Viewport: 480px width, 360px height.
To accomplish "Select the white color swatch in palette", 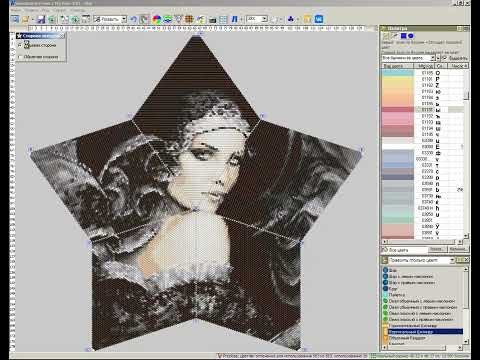I will [x=398, y=146].
